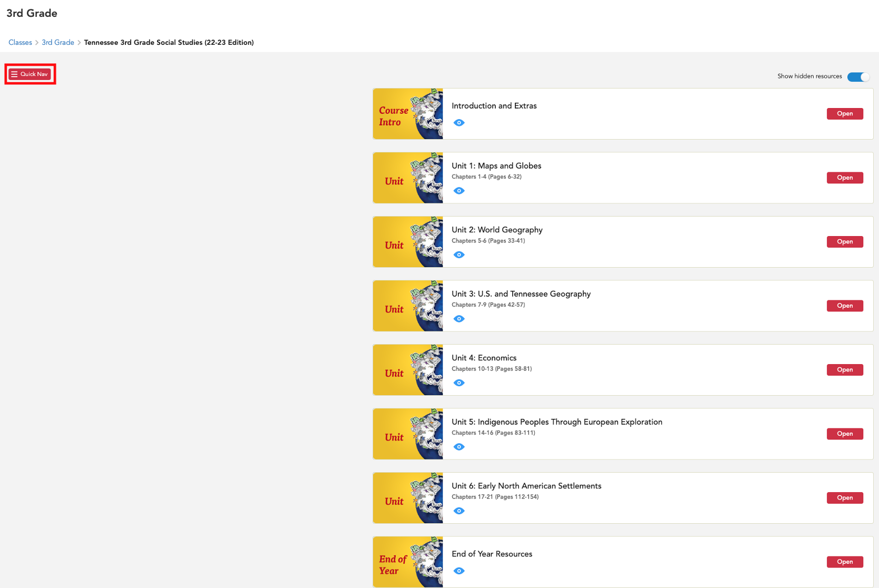The height and width of the screenshot is (588, 879).
Task: Toggle visibility eye for Unit 4: Economics
Action: [x=459, y=383]
